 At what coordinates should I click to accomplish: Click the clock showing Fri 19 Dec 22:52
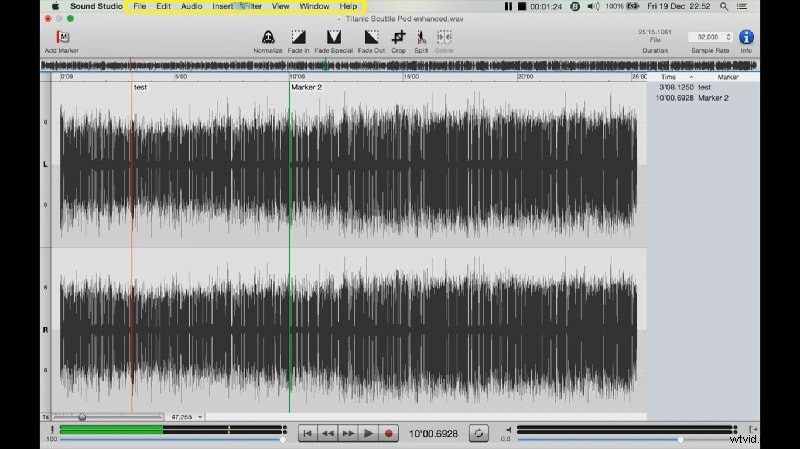click(679, 6)
